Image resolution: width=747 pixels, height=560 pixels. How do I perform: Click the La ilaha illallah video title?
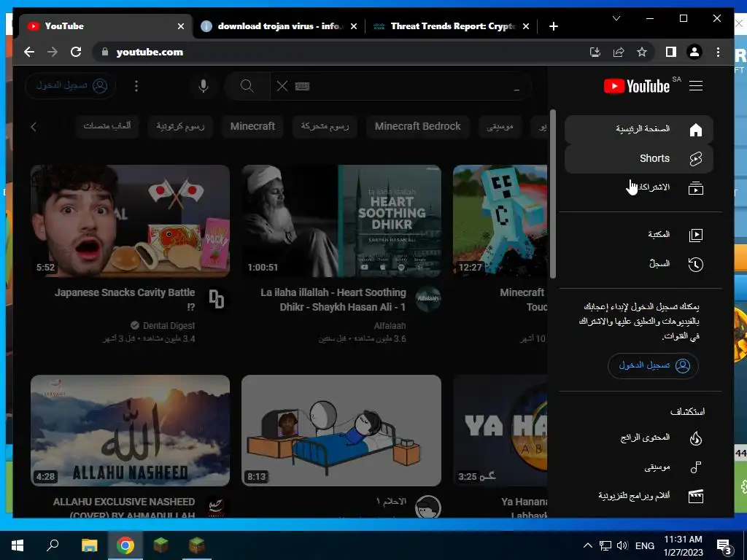tap(333, 300)
